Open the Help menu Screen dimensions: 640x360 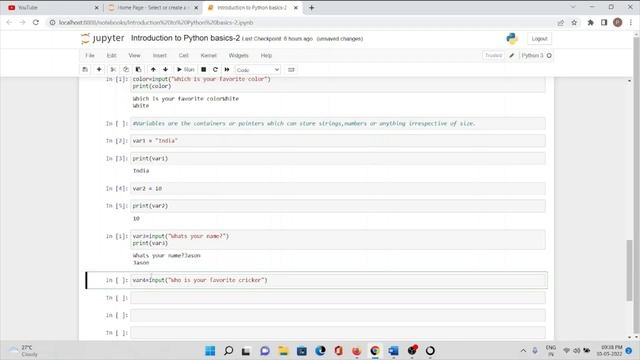tap(266, 56)
